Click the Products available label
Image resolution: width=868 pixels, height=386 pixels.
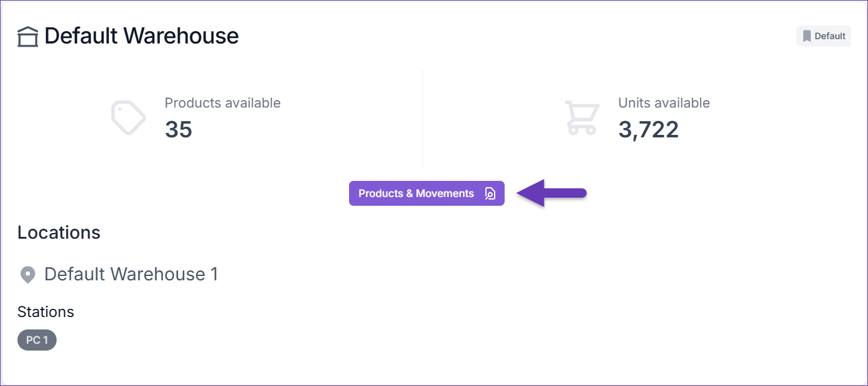(223, 103)
